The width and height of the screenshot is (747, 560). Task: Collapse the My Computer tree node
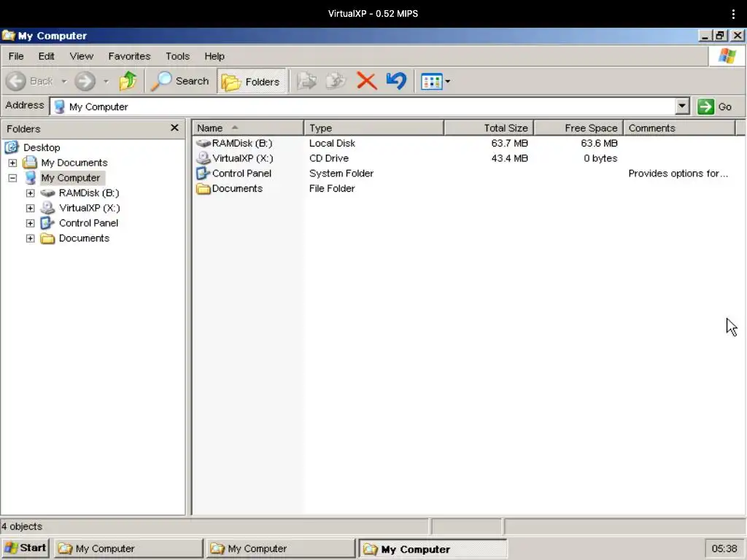point(12,178)
